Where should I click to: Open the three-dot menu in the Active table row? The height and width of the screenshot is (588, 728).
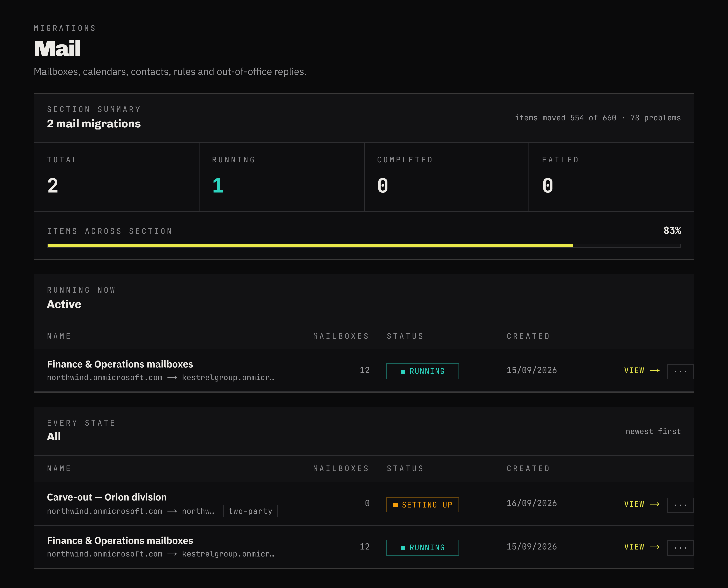680,372
